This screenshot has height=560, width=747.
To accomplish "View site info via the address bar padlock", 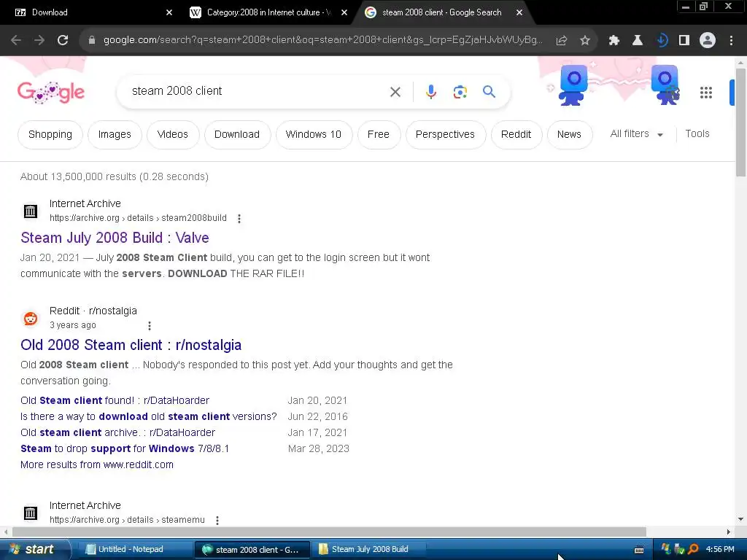I will tap(92, 40).
